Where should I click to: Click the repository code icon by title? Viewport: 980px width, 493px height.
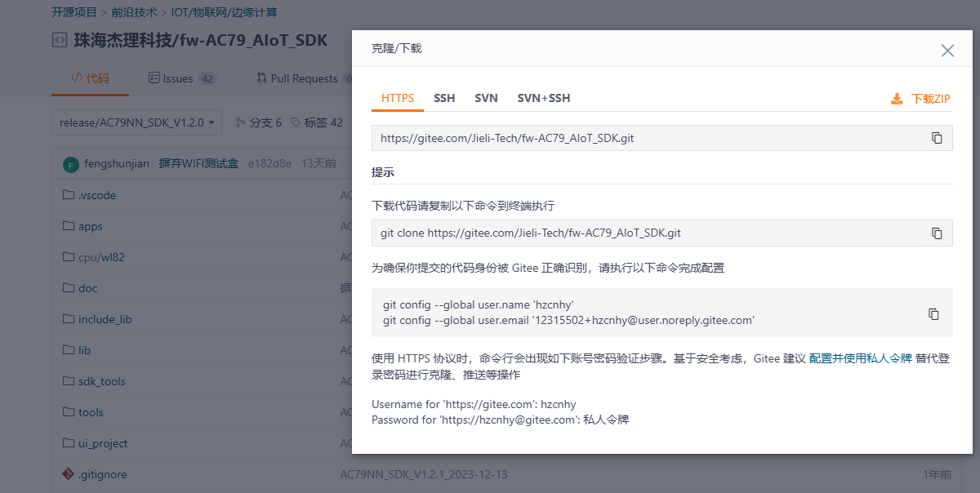[x=59, y=40]
